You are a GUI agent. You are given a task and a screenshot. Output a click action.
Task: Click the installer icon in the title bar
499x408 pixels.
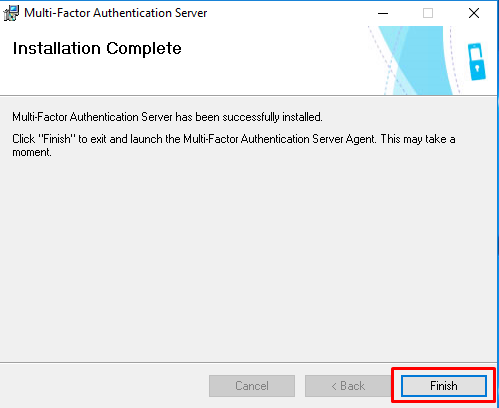[11, 13]
